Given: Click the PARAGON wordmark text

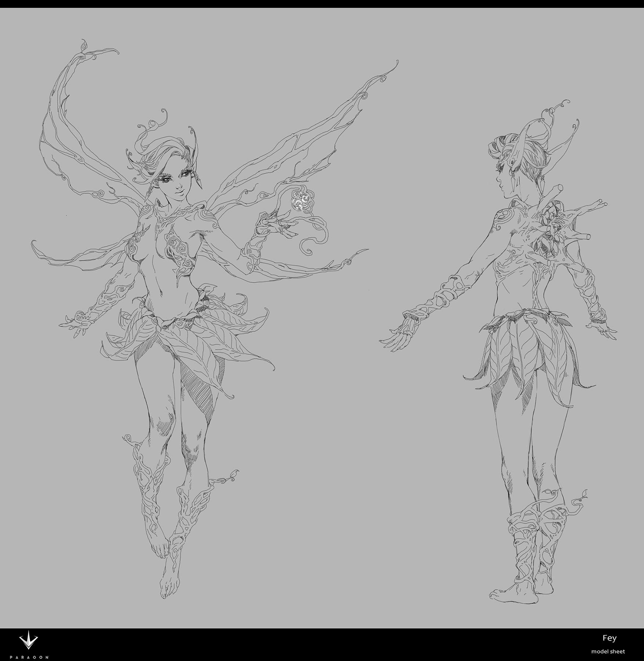Looking at the screenshot, I should click(x=29, y=657).
